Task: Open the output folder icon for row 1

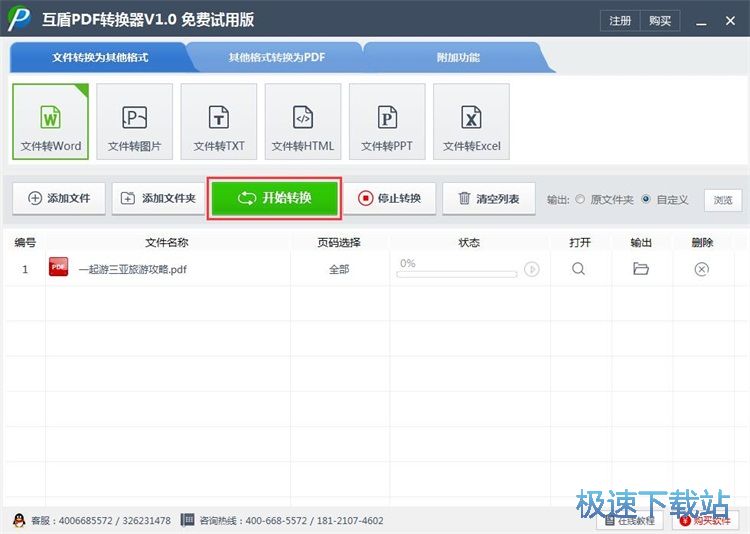Action: (640, 269)
